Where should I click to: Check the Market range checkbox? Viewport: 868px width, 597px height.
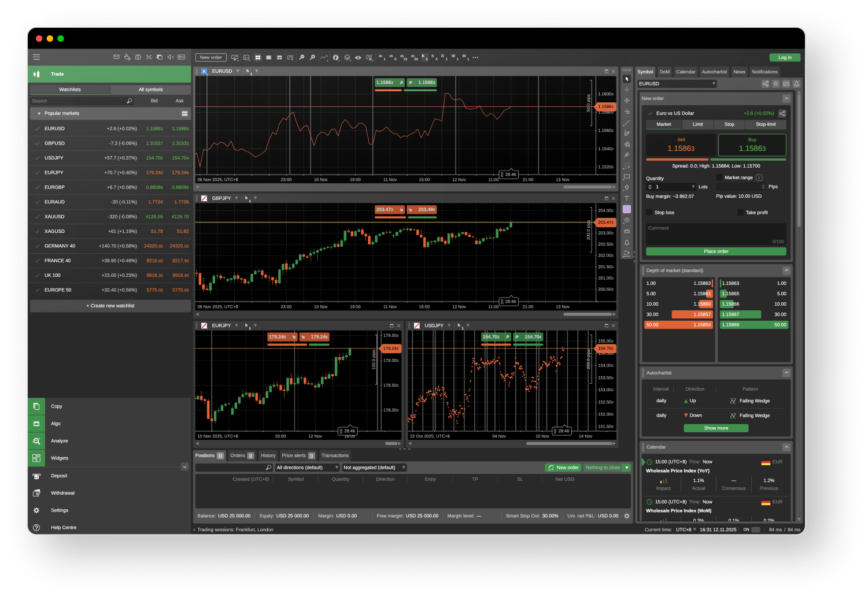point(719,177)
